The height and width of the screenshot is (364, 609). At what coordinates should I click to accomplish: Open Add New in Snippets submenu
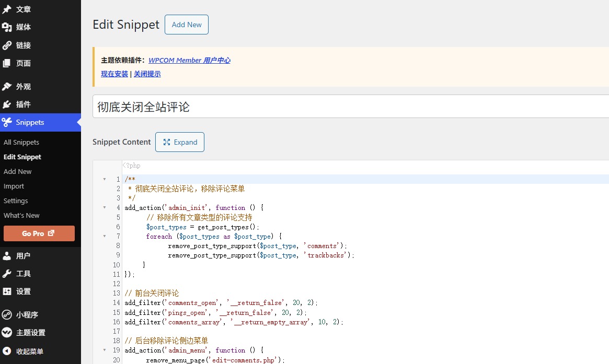coord(17,171)
